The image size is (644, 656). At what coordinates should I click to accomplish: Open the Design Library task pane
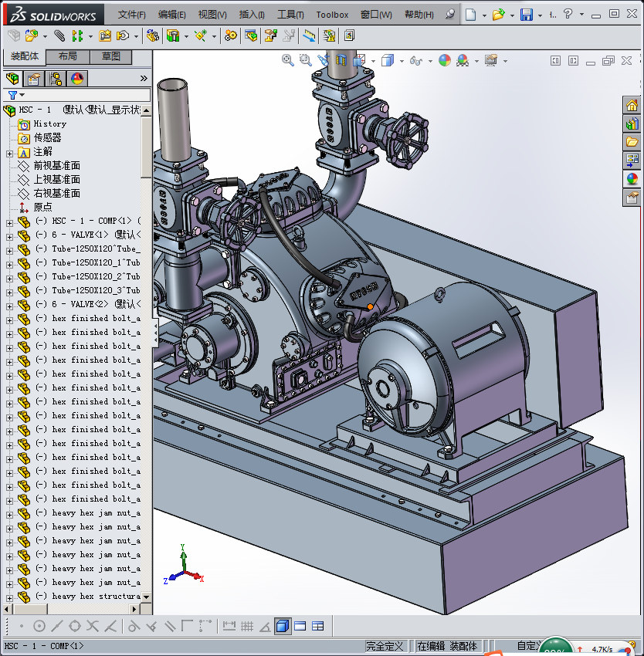tap(632, 123)
